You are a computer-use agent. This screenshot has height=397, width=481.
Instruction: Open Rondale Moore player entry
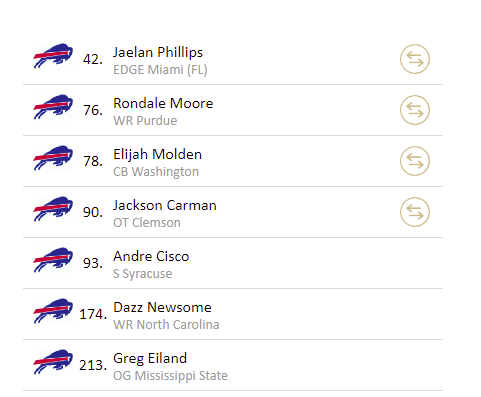(163, 103)
